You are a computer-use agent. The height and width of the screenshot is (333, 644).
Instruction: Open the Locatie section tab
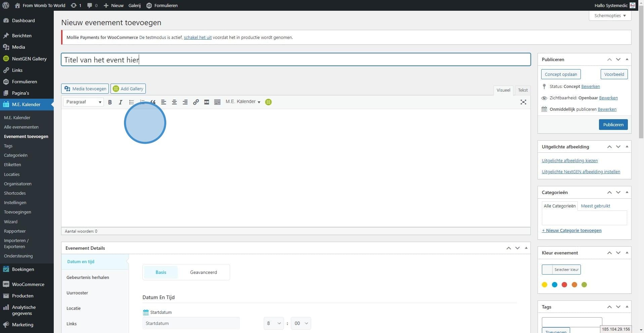click(74, 308)
